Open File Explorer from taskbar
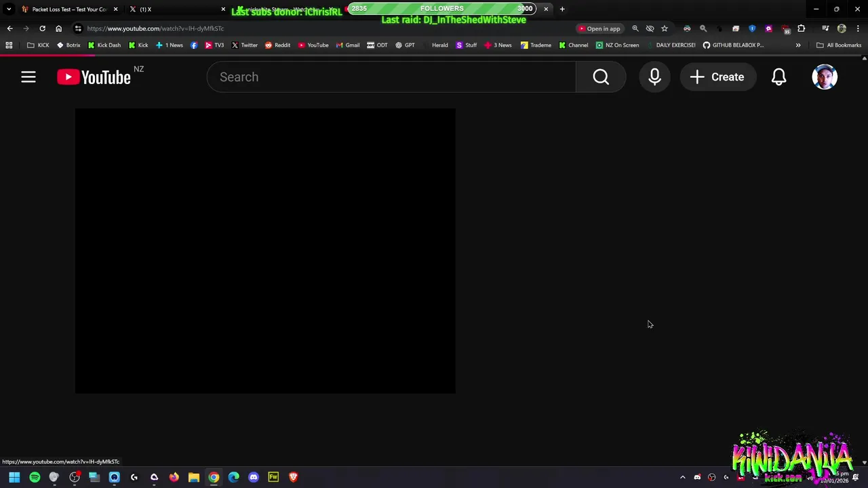The height and width of the screenshot is (488, 868). [x=194, y=477]
